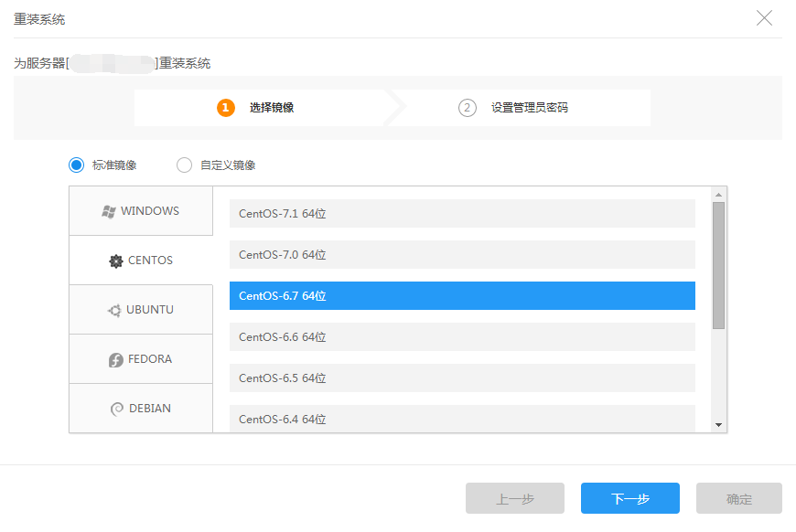Open the FEDORA image tab
Image resolution: width=796 pixels, height=532 pixels.
[x=141, y=358]
